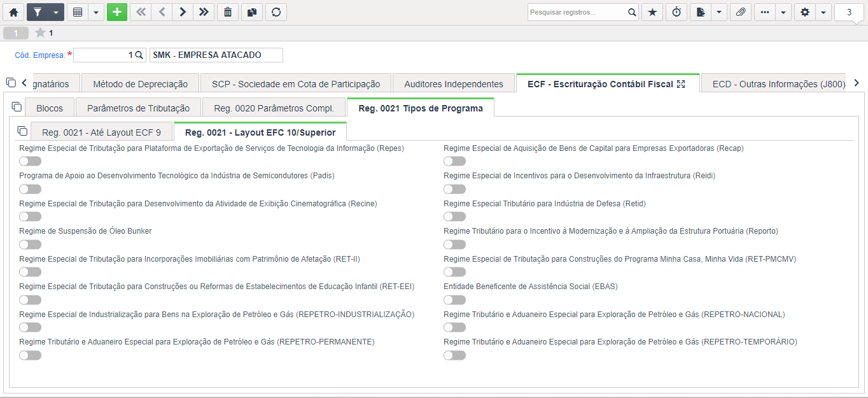
Task: Open attachments via the paperclip icon
Action: click(740, 12)
